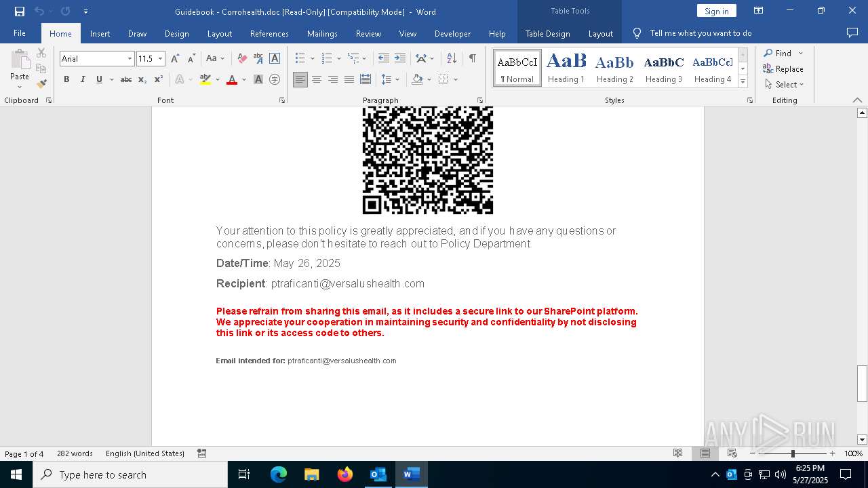Click Tell me what you want to do
868x488 pixels.
pos(701,33)
